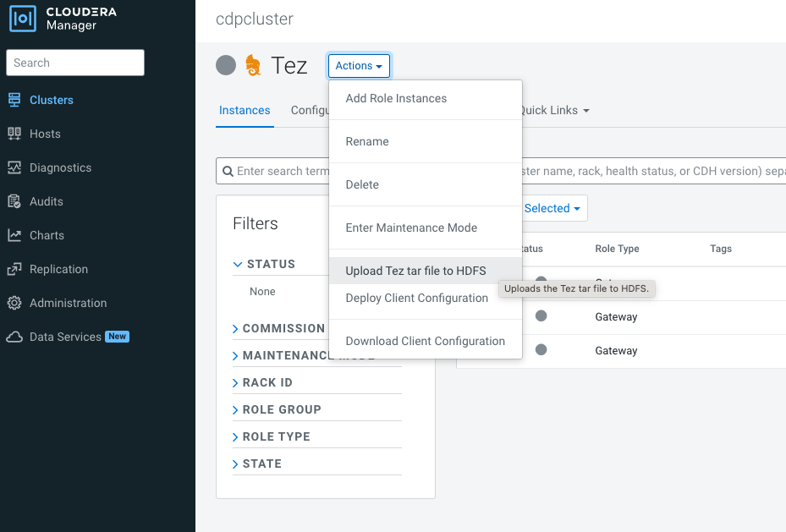This screenshot has height=532, width=786.
Task: Open Diagnostics sidebar icon
Action: click(14, 167)
